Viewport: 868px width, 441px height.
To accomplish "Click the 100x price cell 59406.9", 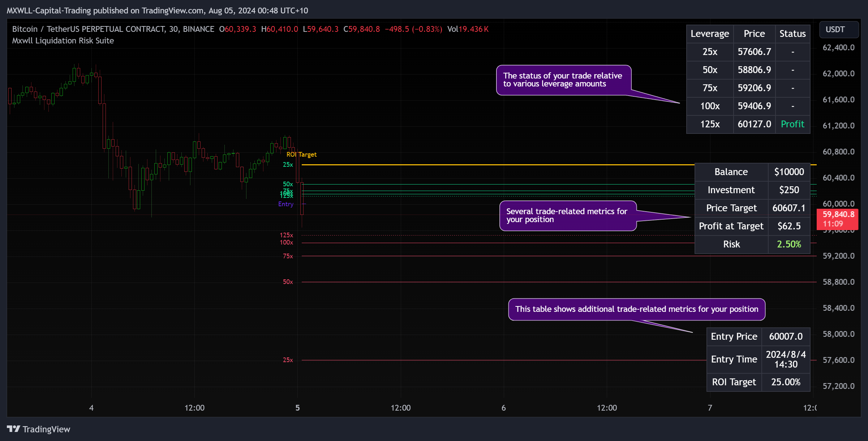I will pos(754,106).
